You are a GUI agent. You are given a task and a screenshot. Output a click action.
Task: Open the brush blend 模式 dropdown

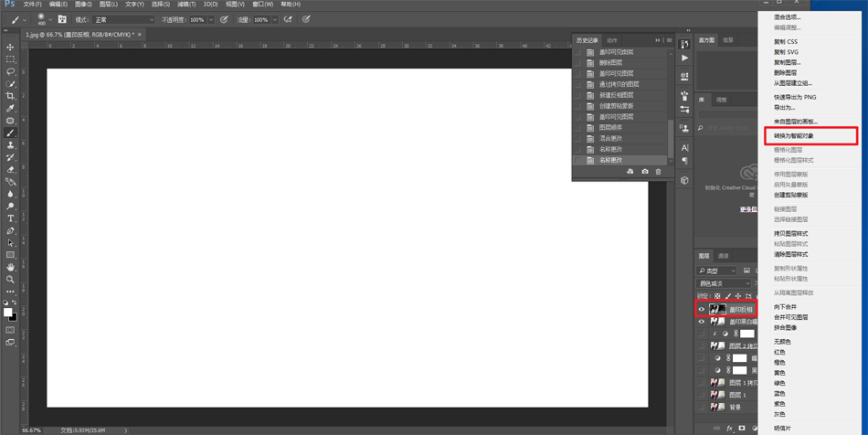[123, 19]
